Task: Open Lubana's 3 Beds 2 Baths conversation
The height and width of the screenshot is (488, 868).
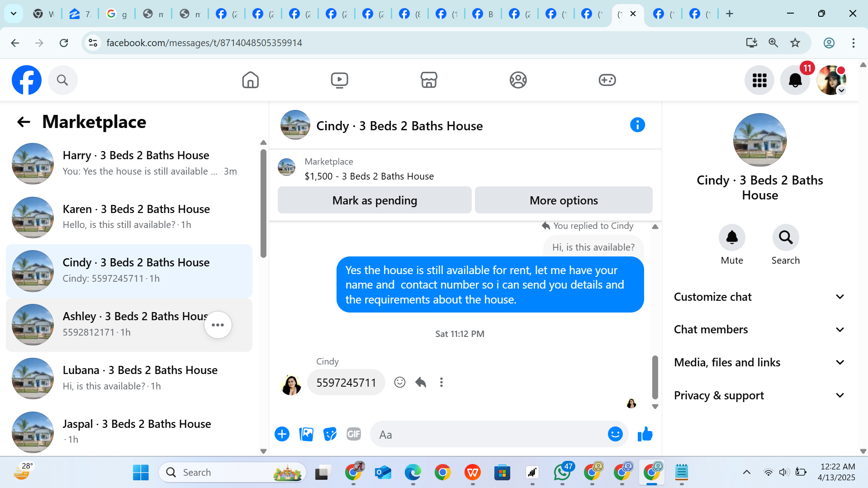Action: (x=129, y=378)
